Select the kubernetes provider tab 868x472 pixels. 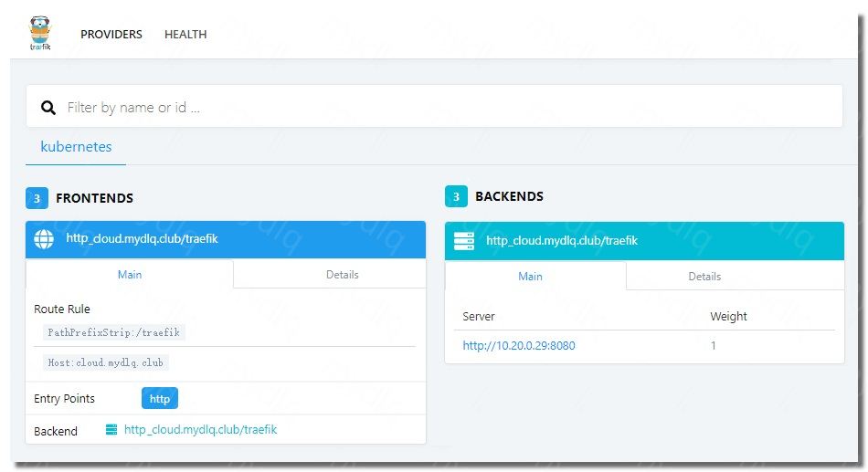coord(76,146)
